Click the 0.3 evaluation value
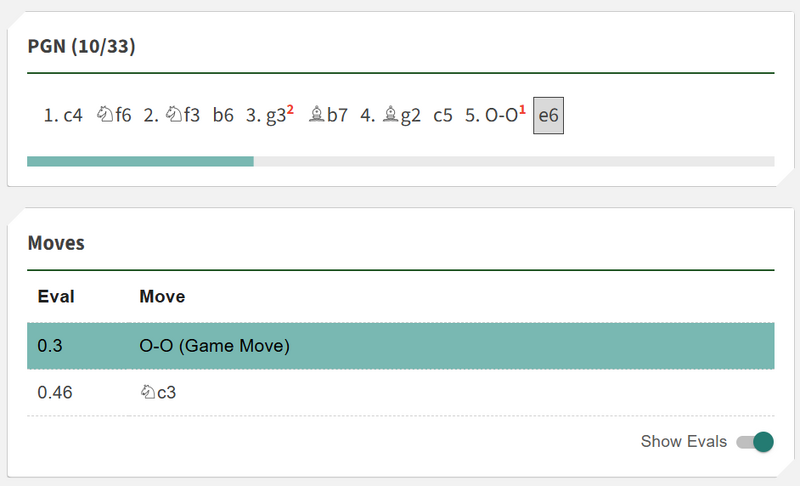The image size is (800, 486). (49, 346)
